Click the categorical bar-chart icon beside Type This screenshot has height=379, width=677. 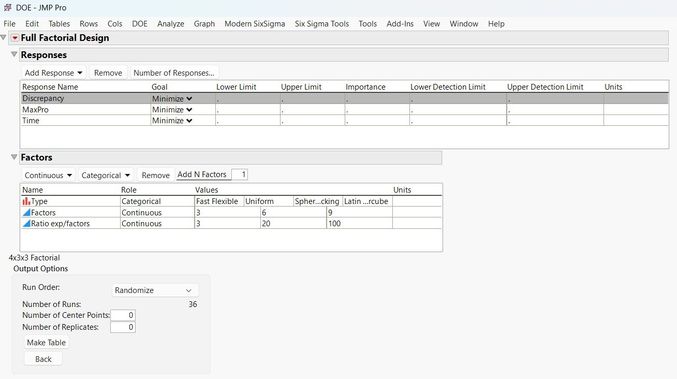click(26, 201)
